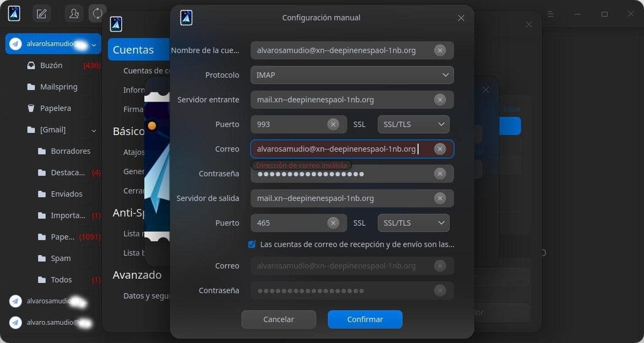The image size is (644, 343).
Task: Clear the first Contraseña field
Action: [440, 174]
